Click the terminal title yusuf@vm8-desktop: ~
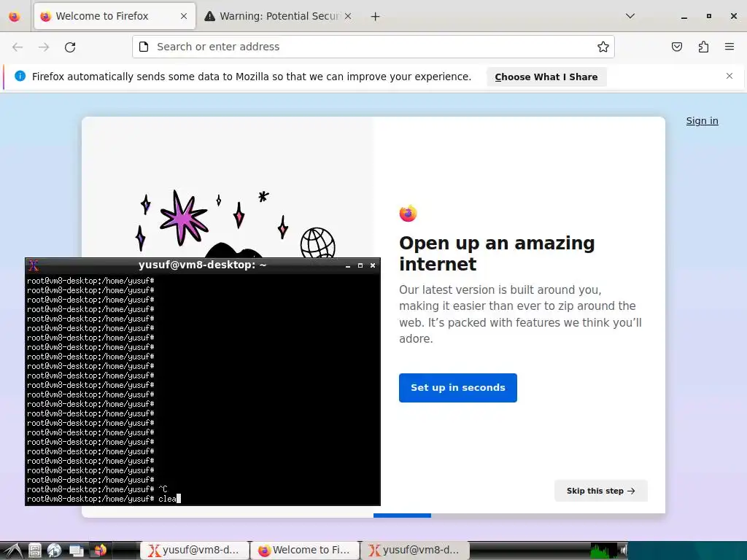Viewport: 747px width, 560px height. [x=203, y=265]
